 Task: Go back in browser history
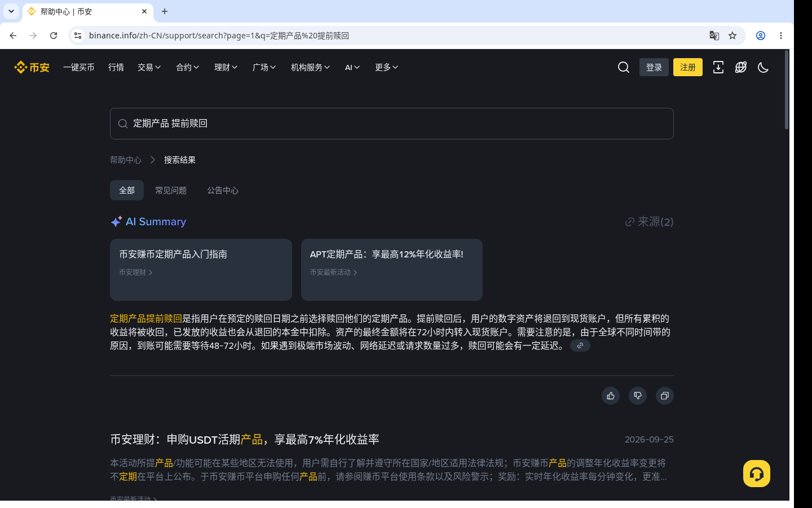point(13,36)
